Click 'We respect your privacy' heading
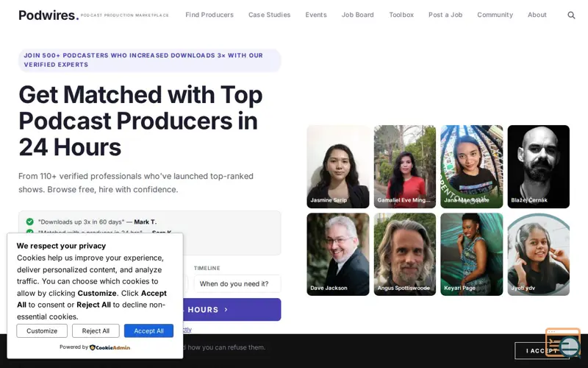588x368 pixels. tap(61, 246)
